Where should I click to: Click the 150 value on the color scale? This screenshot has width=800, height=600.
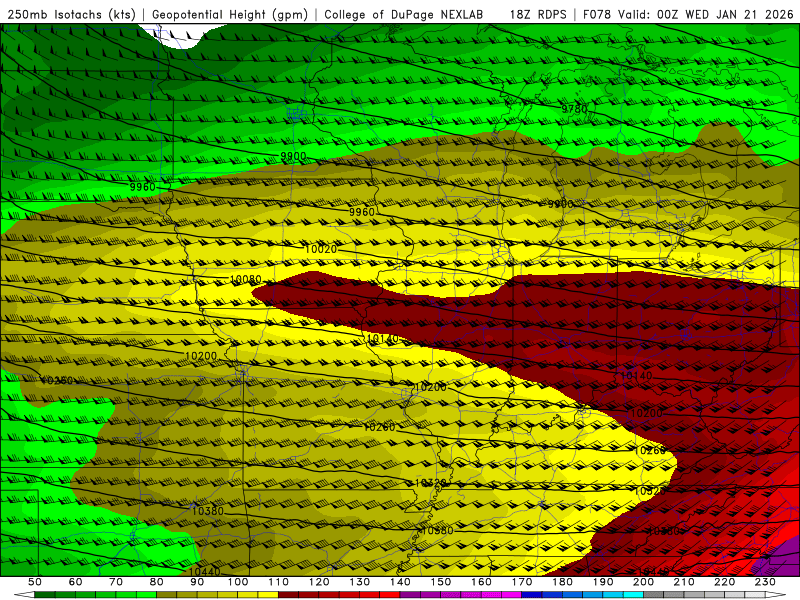click(441, 582)
